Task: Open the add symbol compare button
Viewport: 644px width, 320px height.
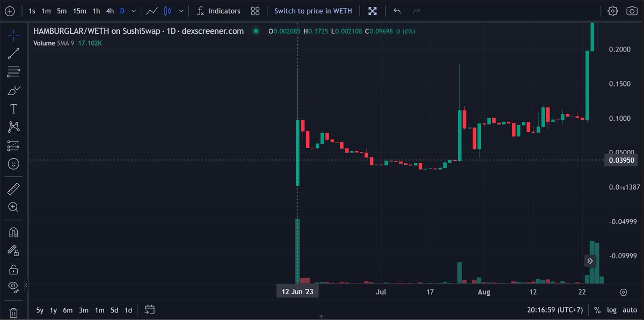Action: (x=10, y=11)
